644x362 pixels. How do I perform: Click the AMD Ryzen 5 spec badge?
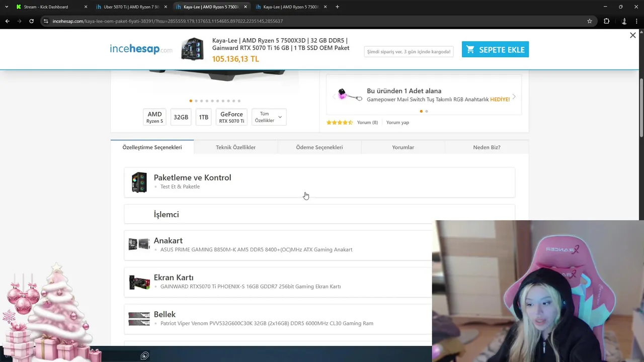(x=154, y=117)
